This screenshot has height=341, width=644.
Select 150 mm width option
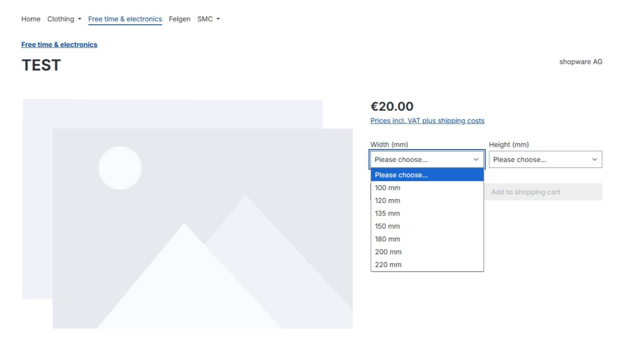[x=427, y=226]
